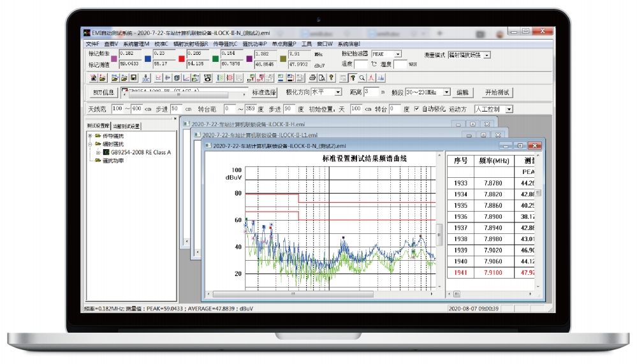Click the printer icon in the toolbar

312,78
